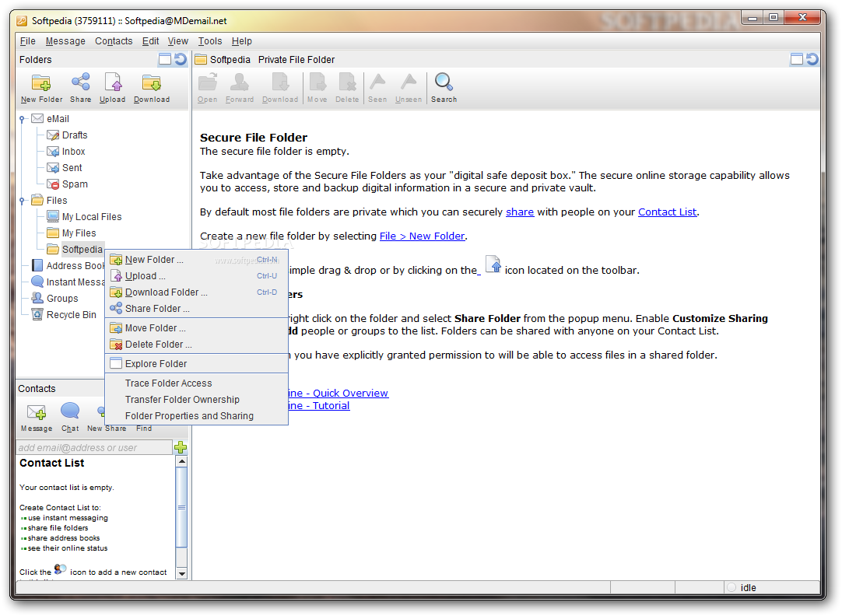
Task: Open the Sent folder
Action: 65,168
